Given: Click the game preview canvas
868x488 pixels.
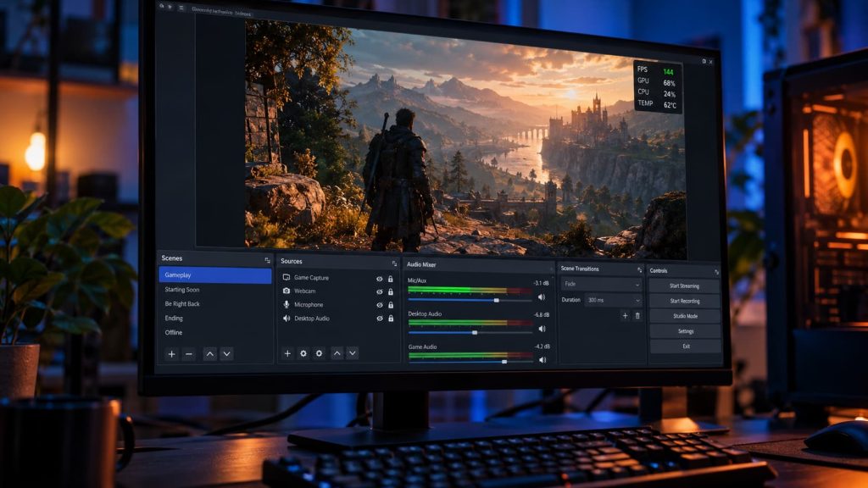Looking at the screenshot, I should [465, 140].
